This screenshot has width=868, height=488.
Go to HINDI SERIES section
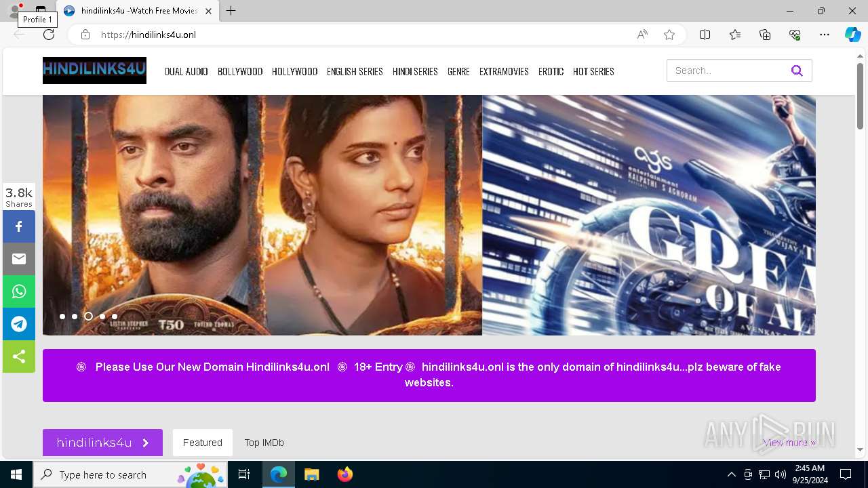(x=415, y=71)
